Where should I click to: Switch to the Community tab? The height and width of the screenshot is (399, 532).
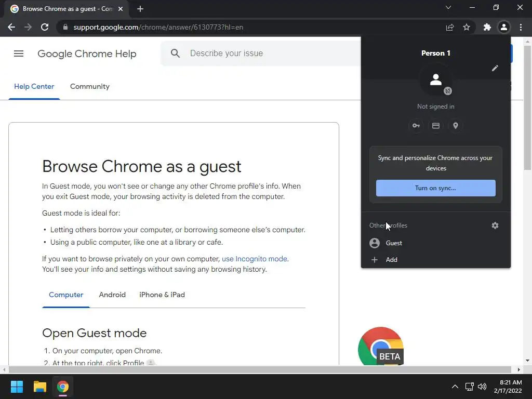pos(89,87)
